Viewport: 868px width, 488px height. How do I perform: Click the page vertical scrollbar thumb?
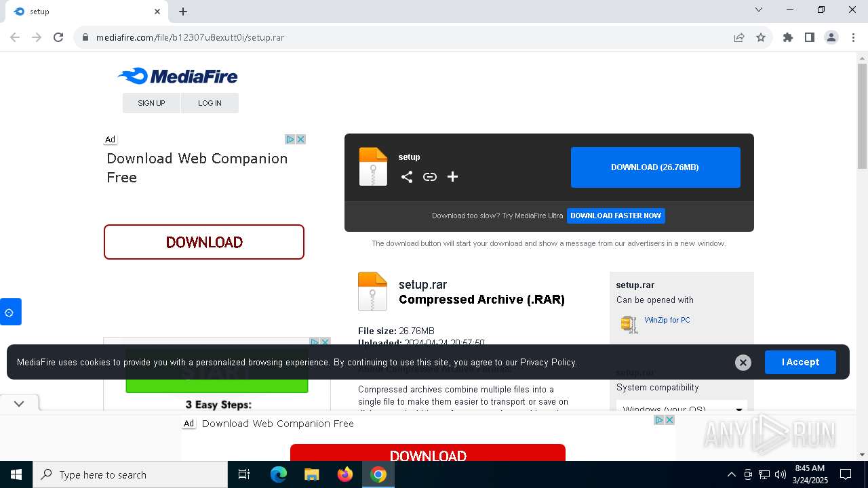862,115
